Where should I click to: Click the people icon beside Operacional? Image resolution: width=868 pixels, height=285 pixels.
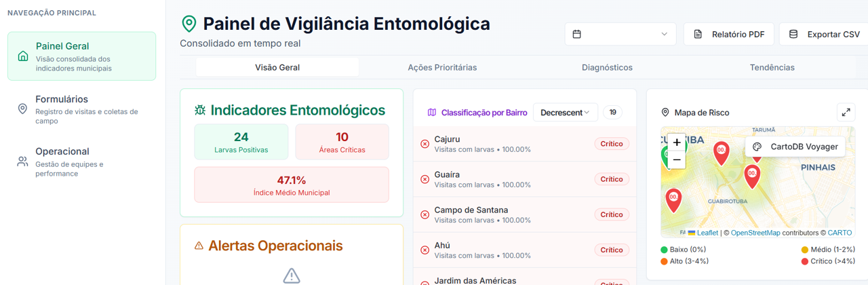[x=22, y=161]
